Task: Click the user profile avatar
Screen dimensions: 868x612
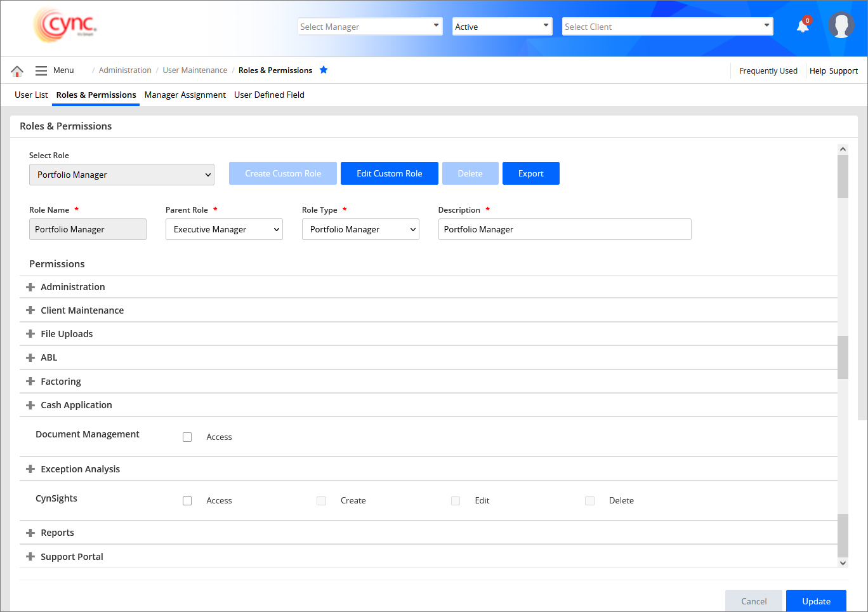Action: point(841,25)
